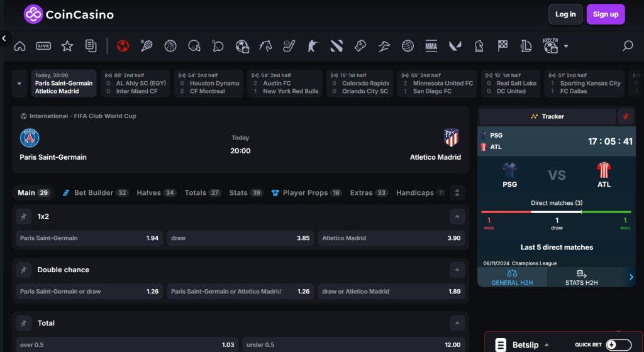Open the CoinCasino logo home link

[69, 14]
